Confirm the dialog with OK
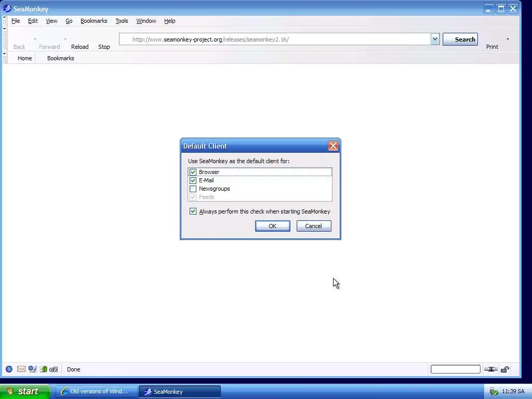 [272, 226]
